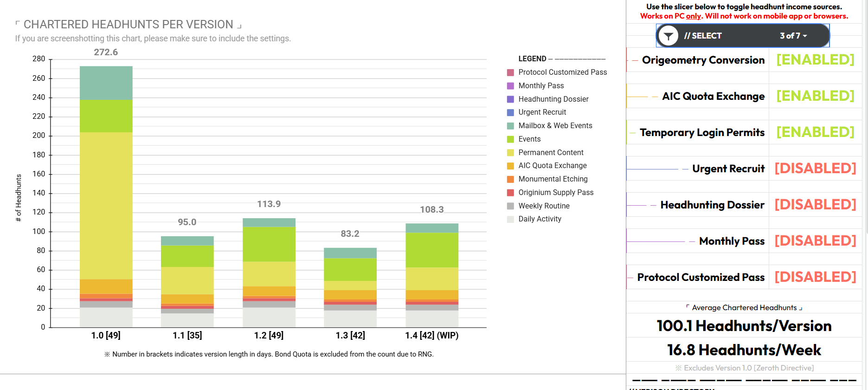
Task: Click the 108.3 total above bar 1.4
Action: coord(432,209)
